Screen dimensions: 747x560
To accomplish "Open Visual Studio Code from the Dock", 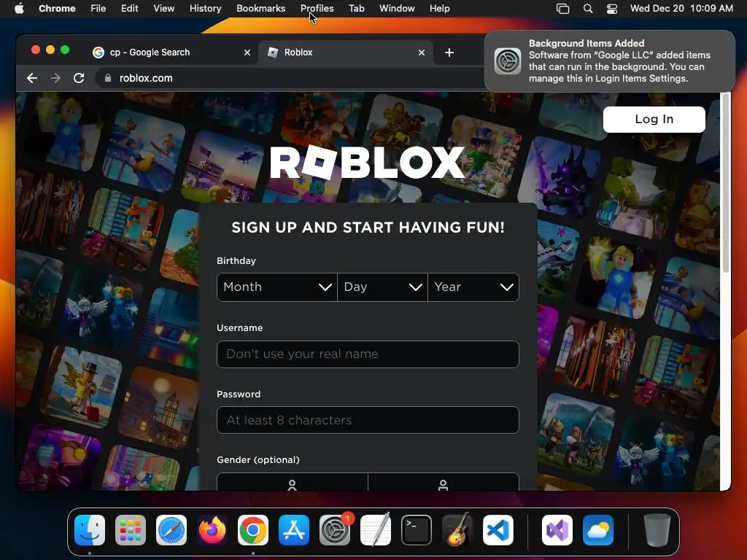I will [x=498, y=530].
